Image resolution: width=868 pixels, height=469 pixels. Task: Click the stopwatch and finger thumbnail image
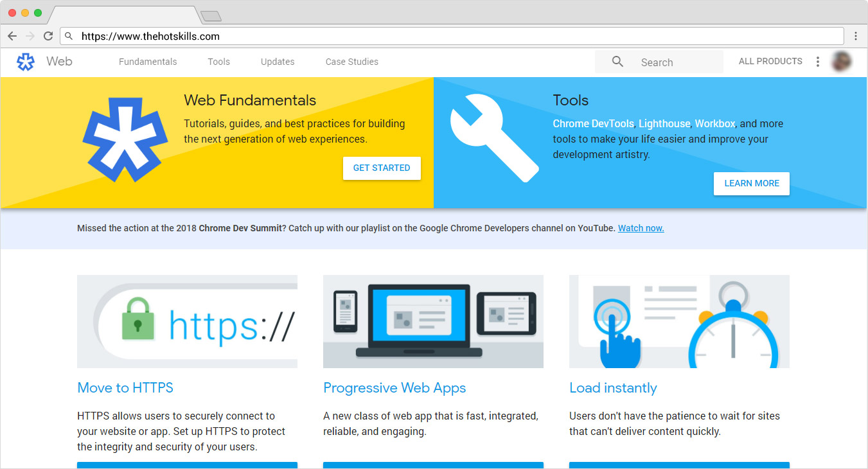(679, 321)
